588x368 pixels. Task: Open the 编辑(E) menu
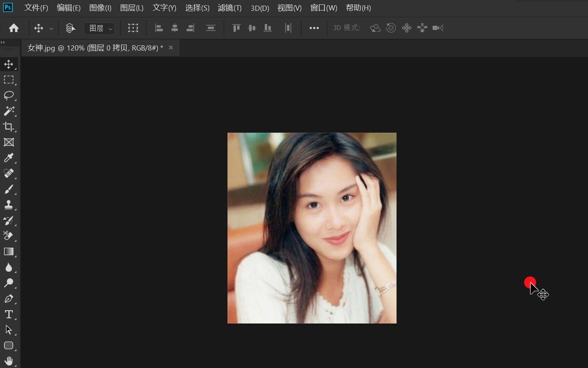(x=68, y=8)
